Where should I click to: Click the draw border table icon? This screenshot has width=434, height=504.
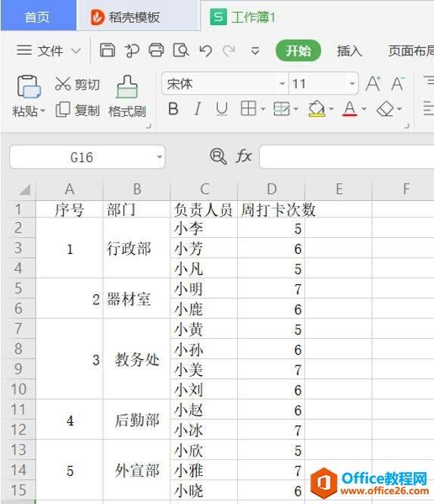click(x=282, y=108)
